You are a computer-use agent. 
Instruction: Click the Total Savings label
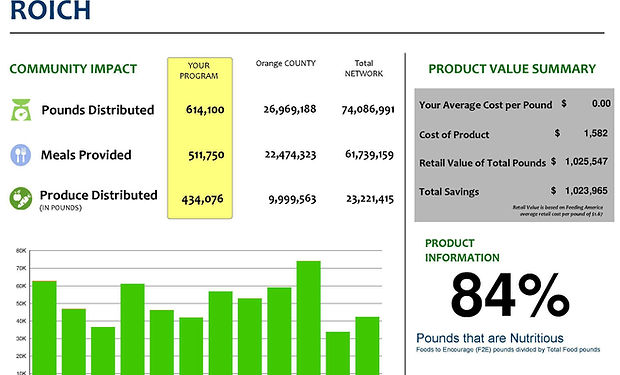tap(449, 192)
